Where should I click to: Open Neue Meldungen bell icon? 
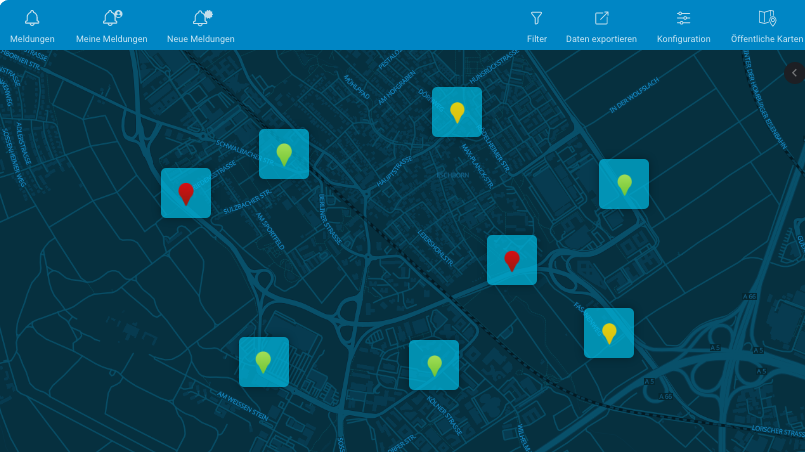click(x=202, y=18)
